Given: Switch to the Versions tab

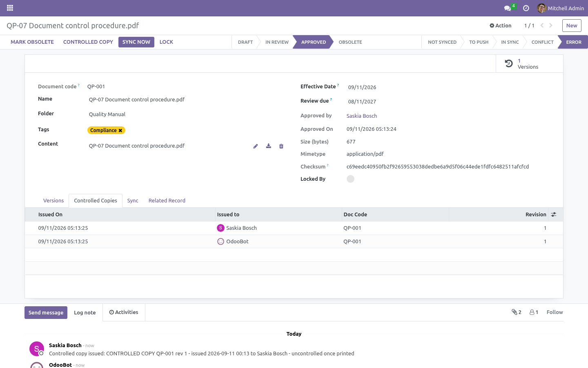Looking at the screenshot, I should [53, 200].
